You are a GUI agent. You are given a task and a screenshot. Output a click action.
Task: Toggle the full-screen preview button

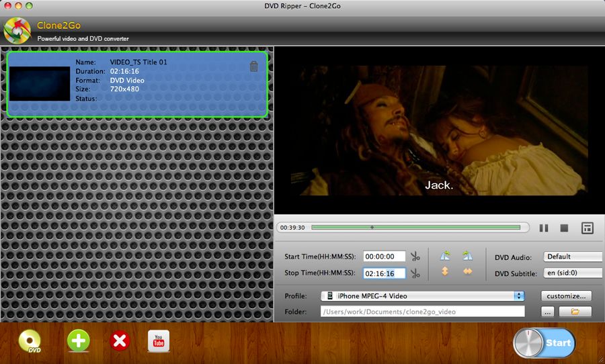[x=588, y=228]
